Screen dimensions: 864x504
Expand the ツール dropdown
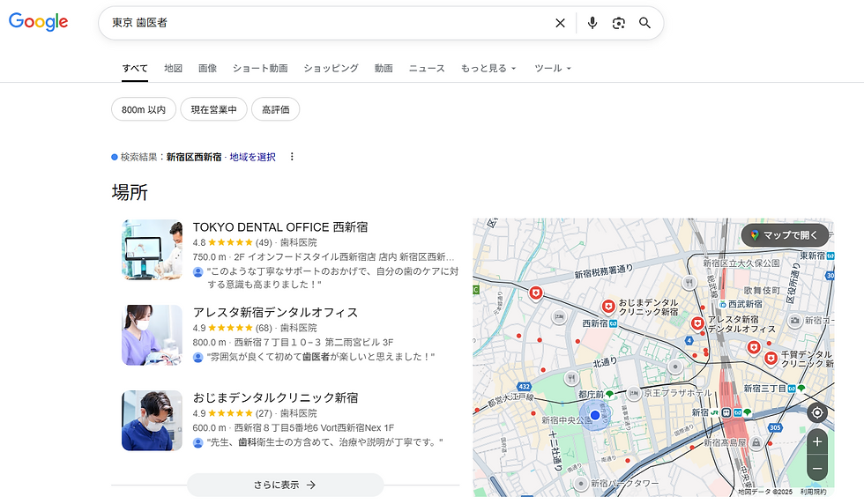tap(553, 69)
